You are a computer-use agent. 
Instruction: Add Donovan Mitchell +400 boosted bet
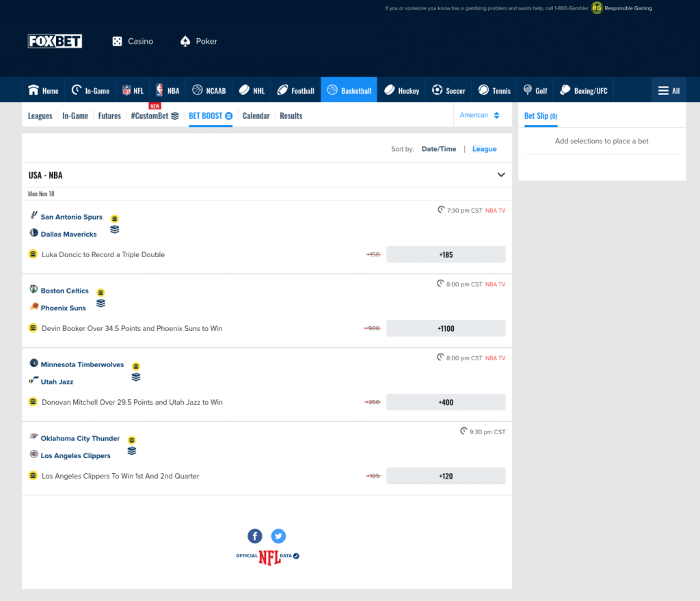pyautogui.click(x=446, y=402)
